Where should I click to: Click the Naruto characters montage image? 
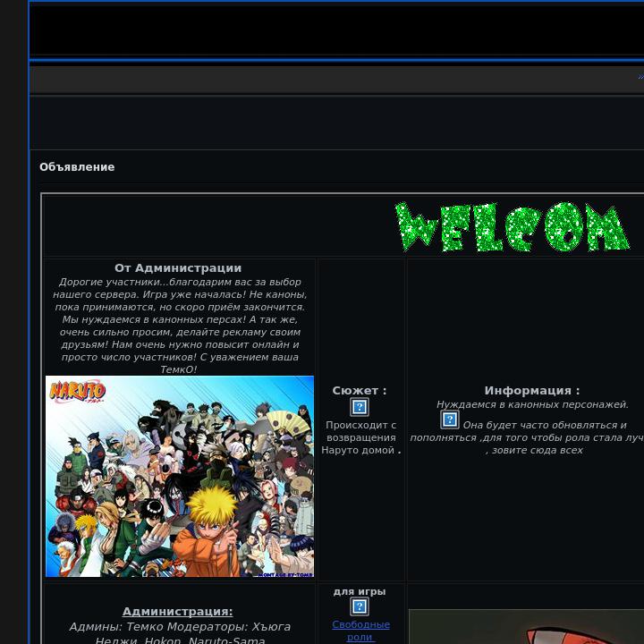(x=180, y=477)
